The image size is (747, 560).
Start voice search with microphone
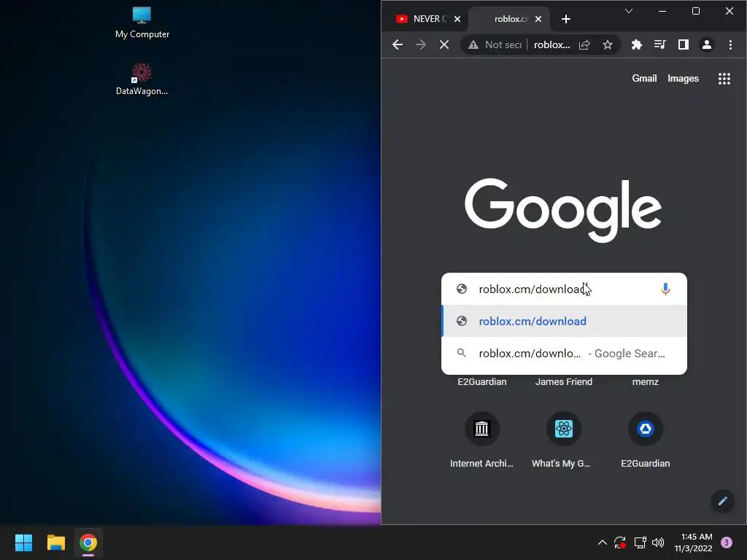665,289
